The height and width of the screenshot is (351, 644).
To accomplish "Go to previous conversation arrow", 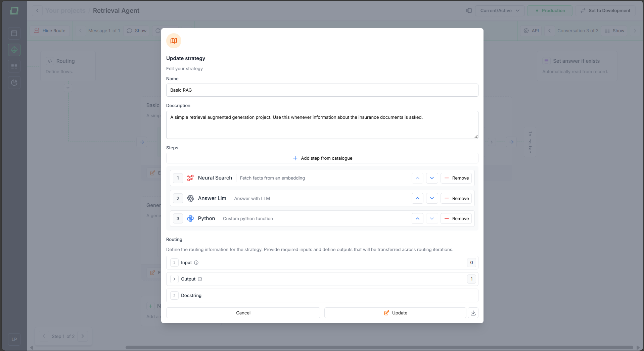I will pos(550,31).
